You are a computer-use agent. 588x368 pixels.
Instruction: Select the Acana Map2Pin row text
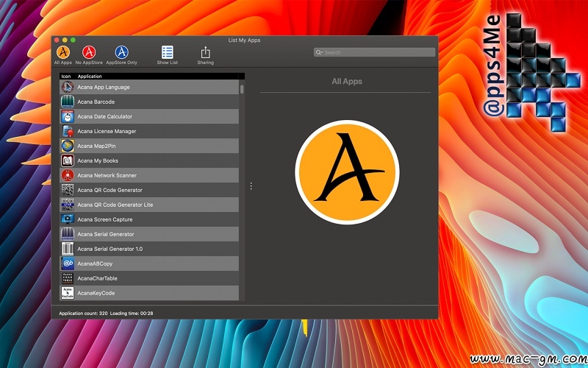(x=96, y=146)
